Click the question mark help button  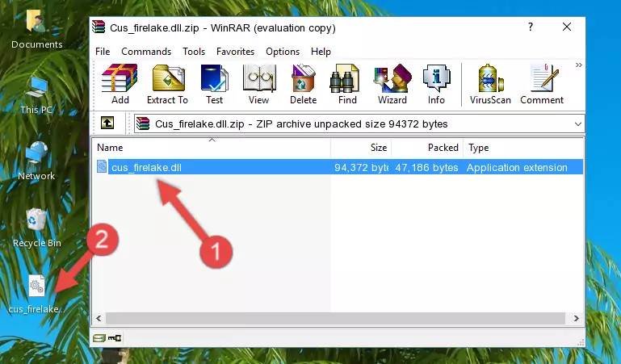point(531,27)
